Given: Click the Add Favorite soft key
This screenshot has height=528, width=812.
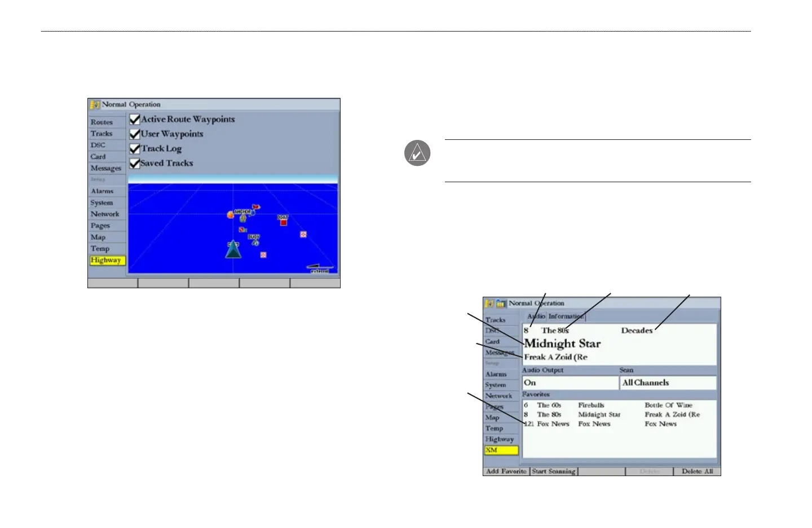Looking at the screenshot, I should 506,471.
